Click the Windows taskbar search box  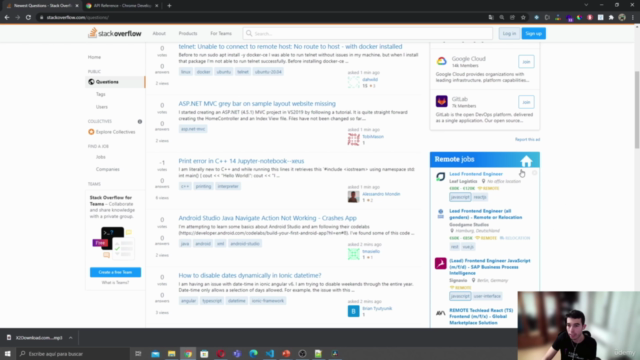[x=73, y=353]
